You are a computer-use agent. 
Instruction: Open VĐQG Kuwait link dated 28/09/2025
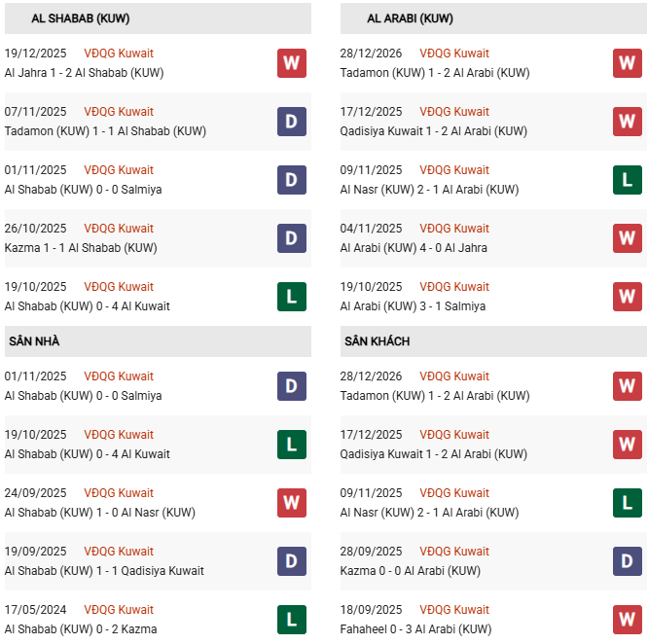click(454, 552)
